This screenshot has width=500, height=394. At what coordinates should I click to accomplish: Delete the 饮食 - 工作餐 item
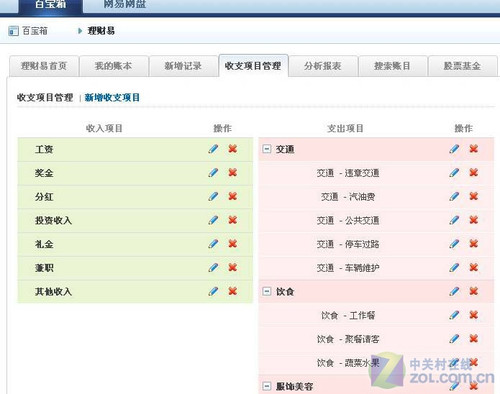[474, 315]
